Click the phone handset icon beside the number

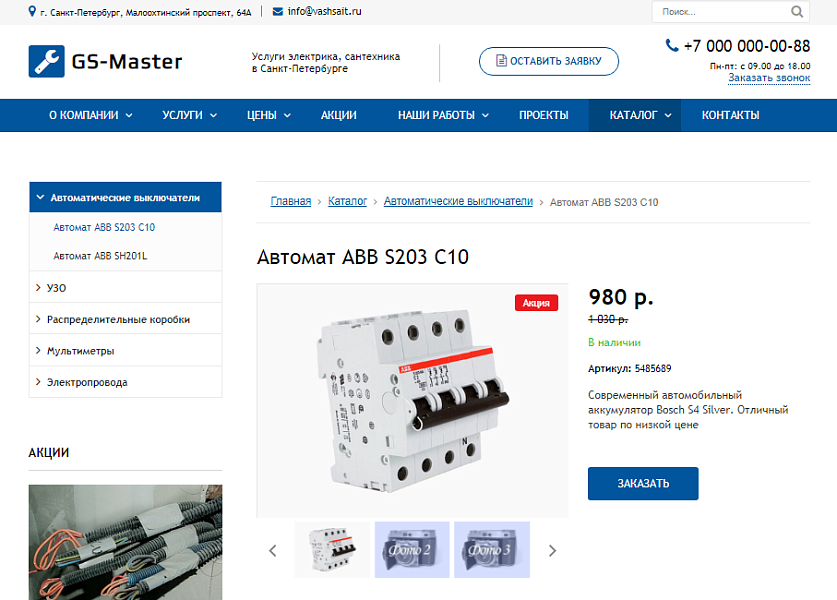(673, 45)
